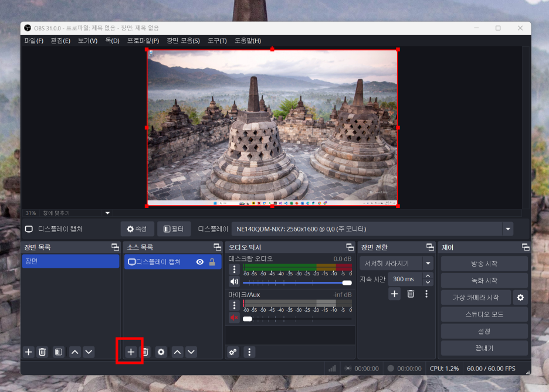Unmute the 마이크/Aux channel
Screen dimensions: 549x392
coord(234,318)
